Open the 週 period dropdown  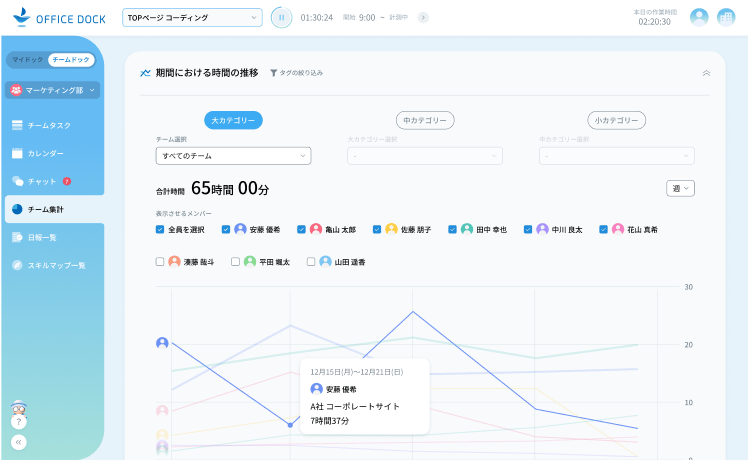pos(680,188)
